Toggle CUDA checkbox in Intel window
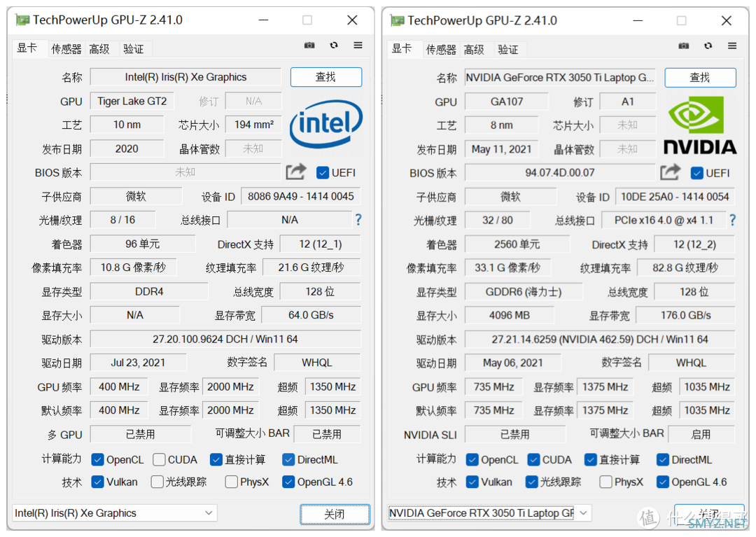Viewport: 756px width, 537px height. click(159, 460)
